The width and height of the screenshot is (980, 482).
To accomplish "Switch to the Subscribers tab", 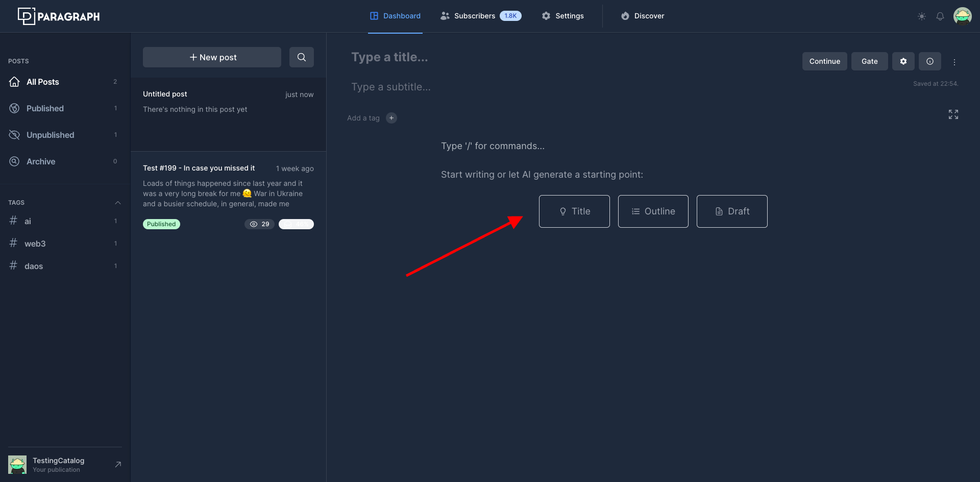I will coord(475,16).
